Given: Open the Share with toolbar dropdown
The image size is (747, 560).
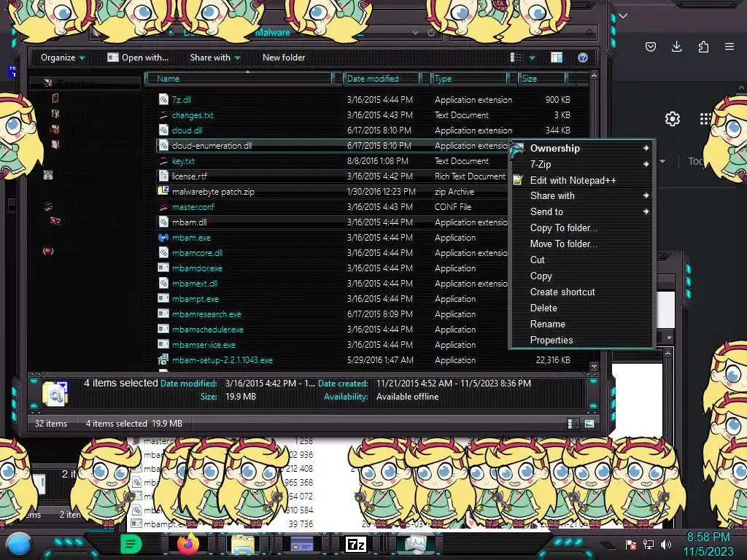Looking at the screenshot, I should [x=215, y=58].
